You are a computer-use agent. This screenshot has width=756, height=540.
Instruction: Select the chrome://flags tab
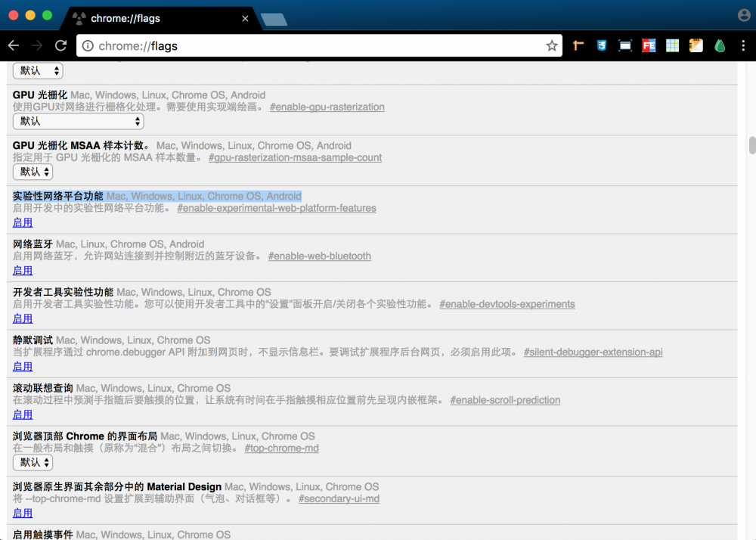click(160, 19)
